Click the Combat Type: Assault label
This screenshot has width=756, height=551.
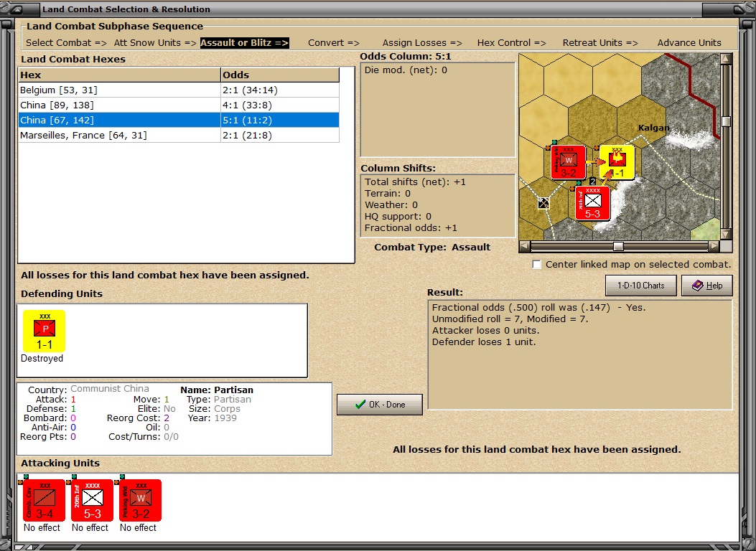tap(432, 247)
